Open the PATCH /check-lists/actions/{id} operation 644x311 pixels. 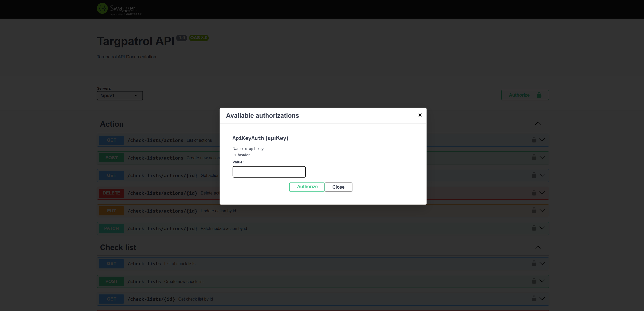(163, 229)
